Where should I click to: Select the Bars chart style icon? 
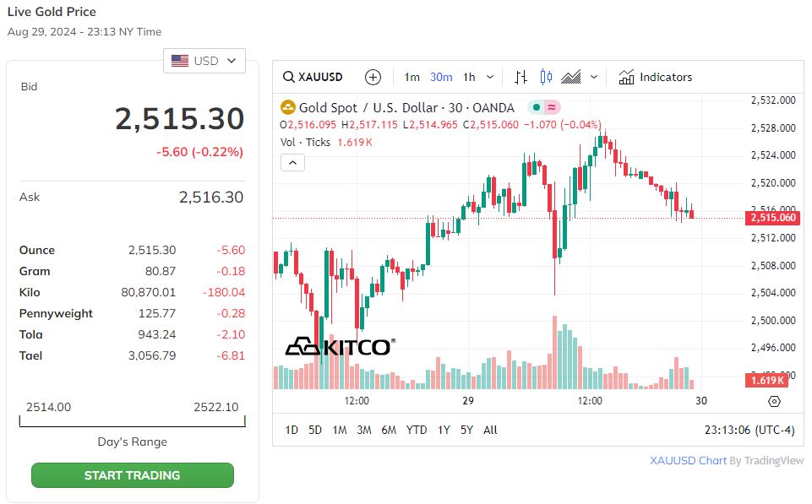[520, 77]
